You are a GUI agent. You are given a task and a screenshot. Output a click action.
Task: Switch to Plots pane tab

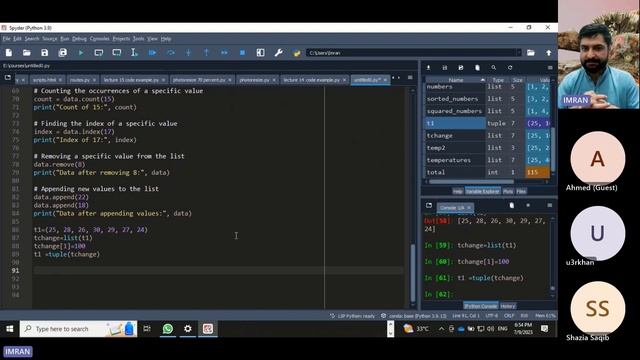508,191
